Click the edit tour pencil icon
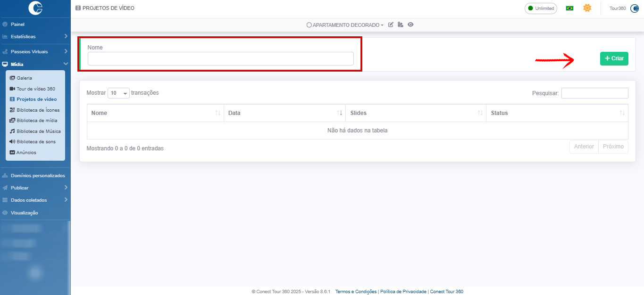The image size is (644, 295). 391,25
